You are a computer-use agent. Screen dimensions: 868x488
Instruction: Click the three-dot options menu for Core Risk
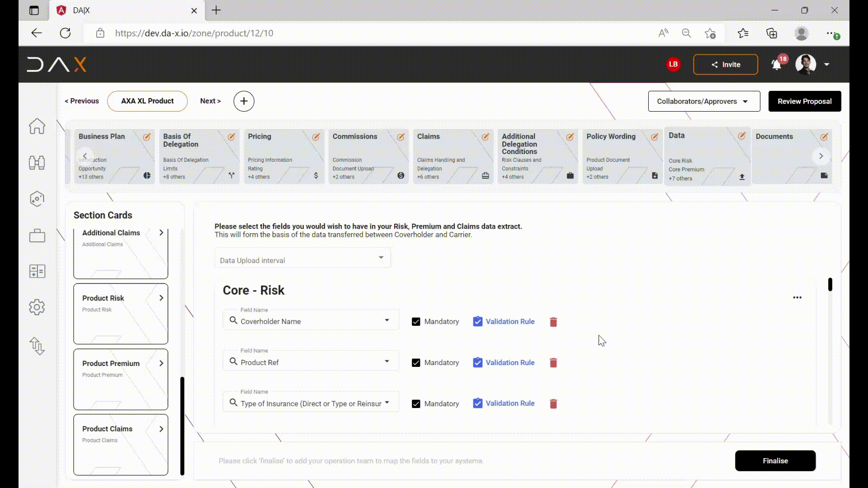pyautogui.click(x=797, y=297)
